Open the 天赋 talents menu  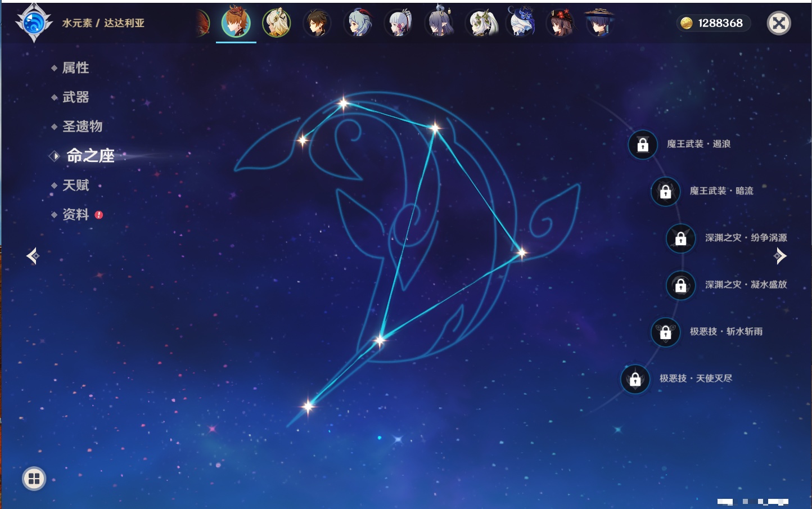[75, 185]
